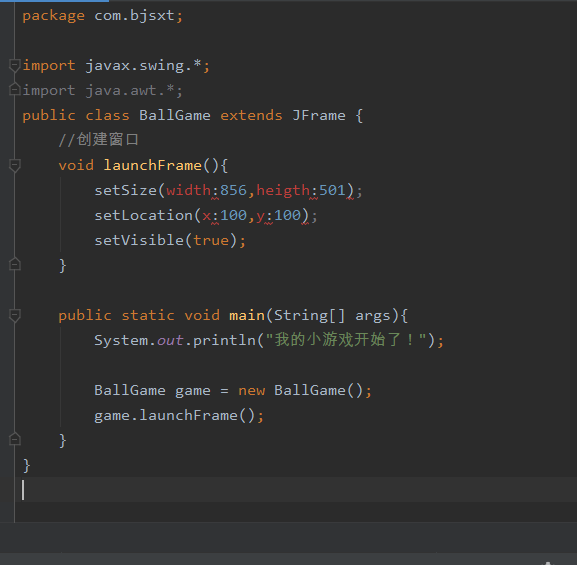This screenshot has height=565, width=577.
Task: Click the red 'width' parameter name
Action: 188,190
